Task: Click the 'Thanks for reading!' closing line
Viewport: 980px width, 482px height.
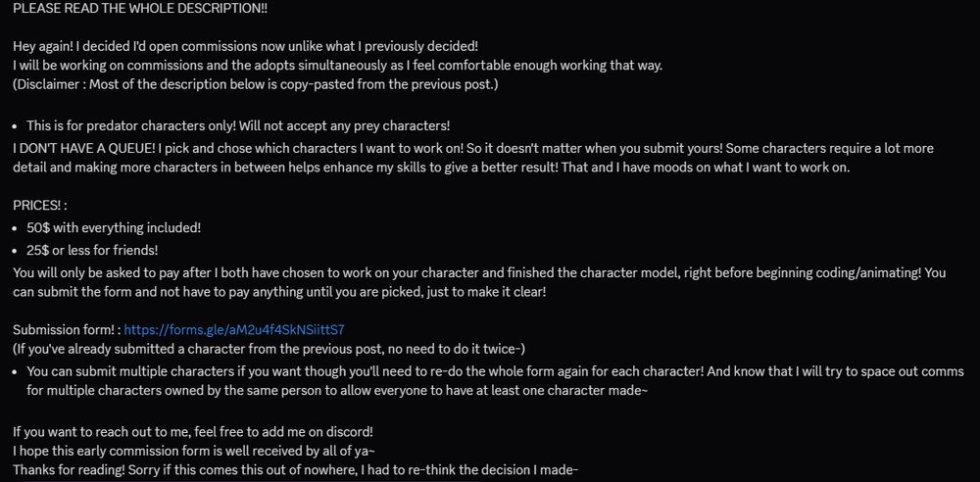Action: (x=296, y=470)
